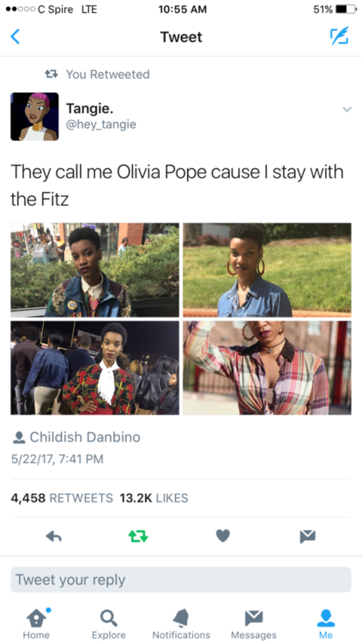Open the Messages tab
This screenshot has height=644, width=362.
[254, 623]
